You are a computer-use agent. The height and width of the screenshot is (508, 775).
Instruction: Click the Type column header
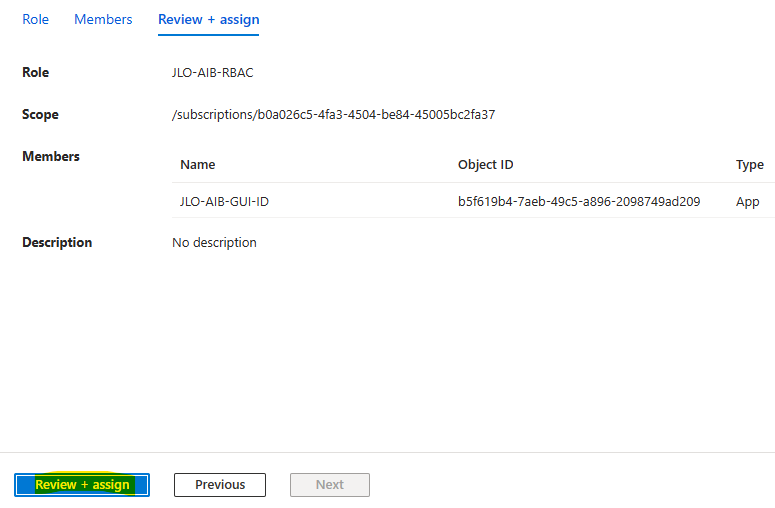(750, 165)
